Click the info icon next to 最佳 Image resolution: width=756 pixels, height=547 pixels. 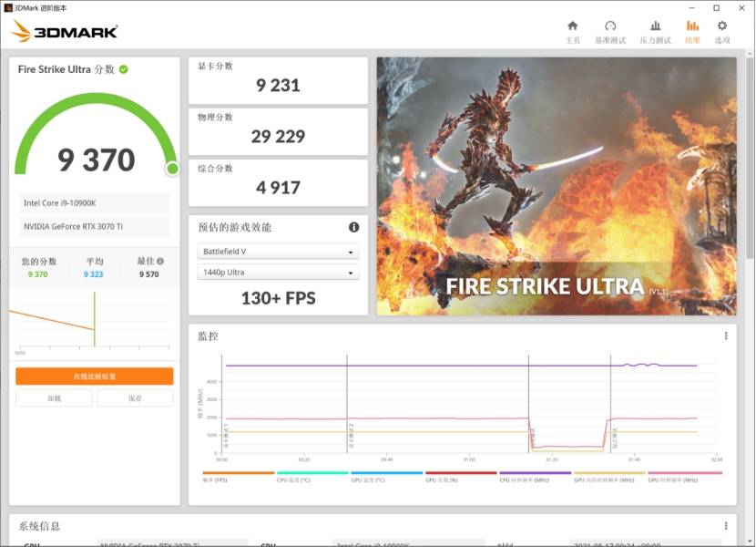coord(160,261)
